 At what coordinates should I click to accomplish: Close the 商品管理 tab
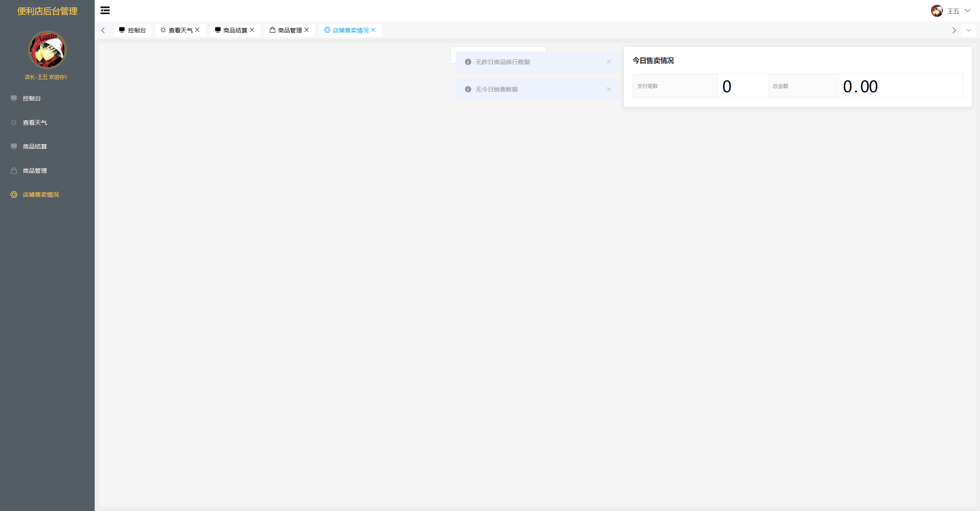pos(307,30)
